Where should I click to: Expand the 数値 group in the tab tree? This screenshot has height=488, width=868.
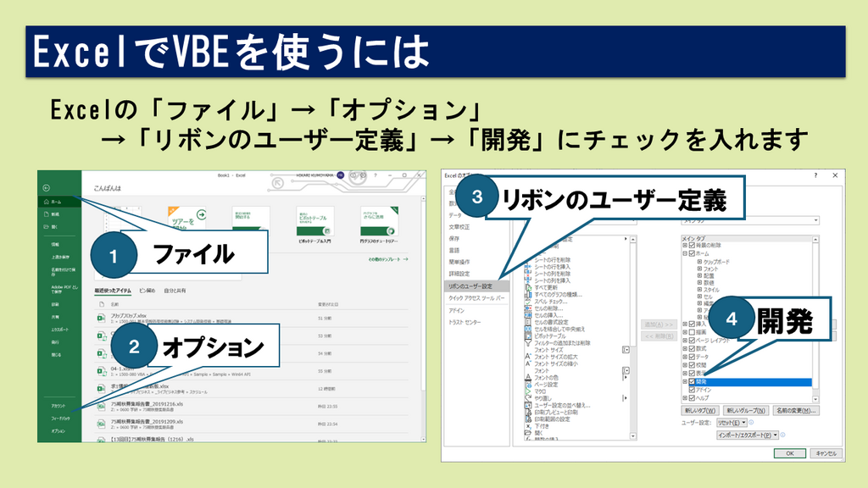coord(699,282)
